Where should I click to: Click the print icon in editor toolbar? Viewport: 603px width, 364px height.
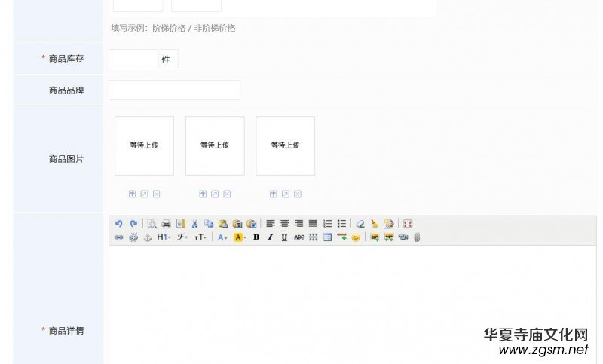[x=166, y=224]
